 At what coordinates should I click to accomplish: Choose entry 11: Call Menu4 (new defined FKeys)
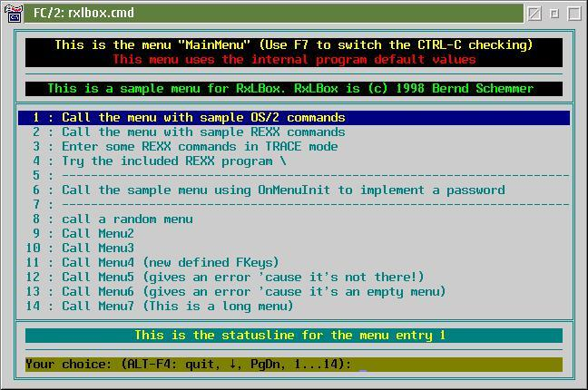pyautogui.click(x=294, y=262)
